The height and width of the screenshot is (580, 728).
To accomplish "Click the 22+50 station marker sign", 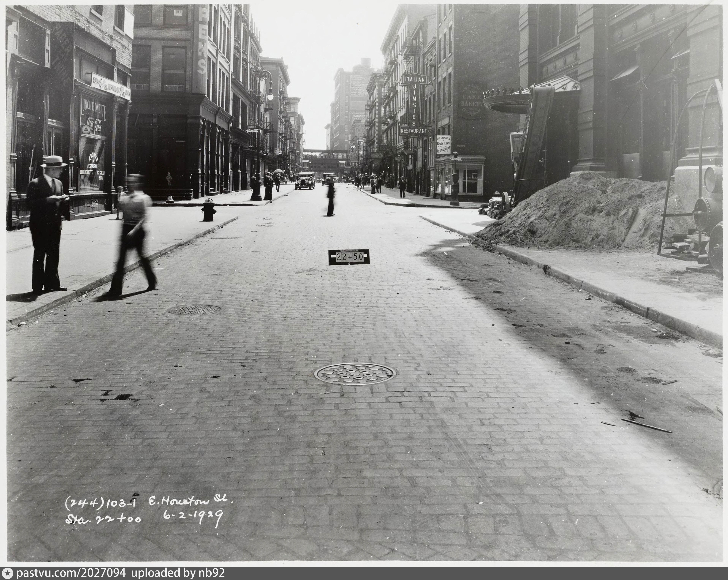I will 349,257.
